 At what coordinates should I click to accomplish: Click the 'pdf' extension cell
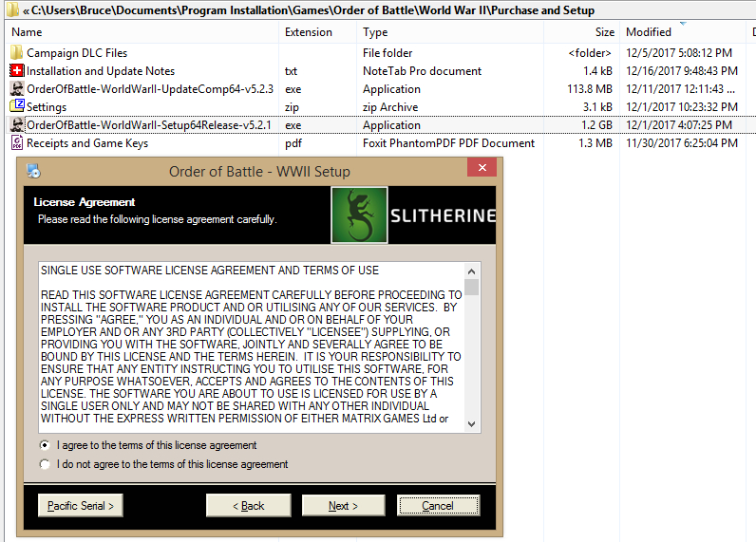[293, 143]
